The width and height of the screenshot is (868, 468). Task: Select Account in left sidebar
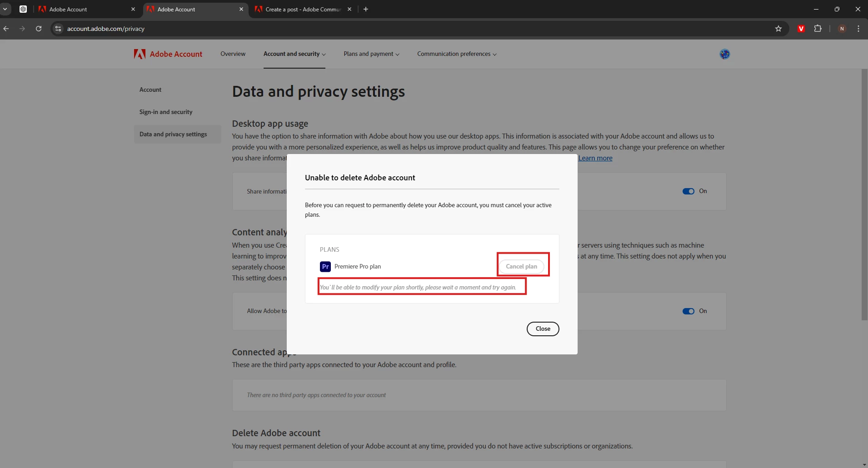coord(150,90)
